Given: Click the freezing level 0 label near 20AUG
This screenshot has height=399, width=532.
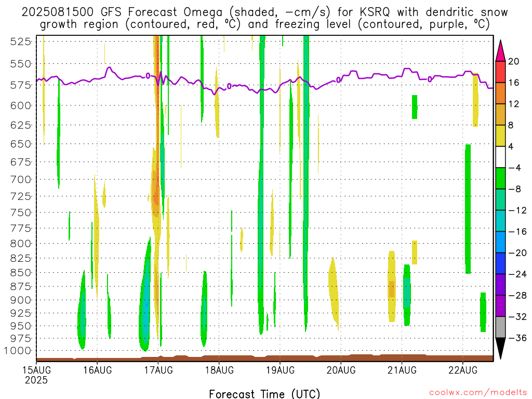Looking at the screenshot, I should (338, 80).
